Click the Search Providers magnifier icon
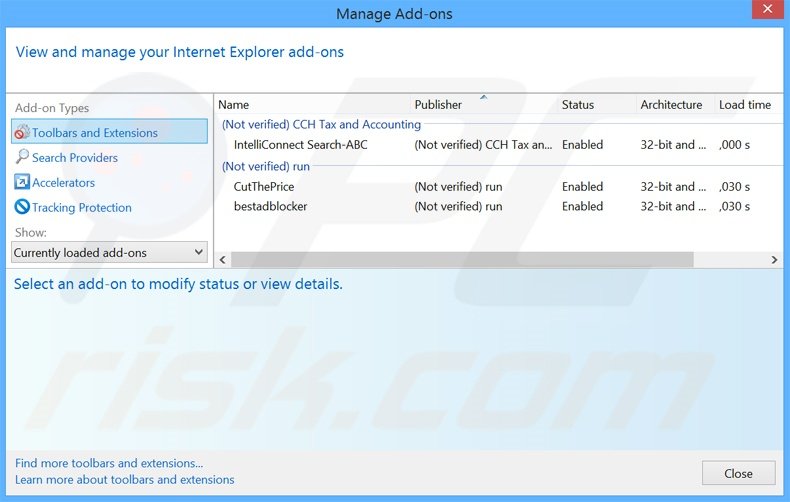Viewport: 790px width, 502px height. click(x=22, y=157)
